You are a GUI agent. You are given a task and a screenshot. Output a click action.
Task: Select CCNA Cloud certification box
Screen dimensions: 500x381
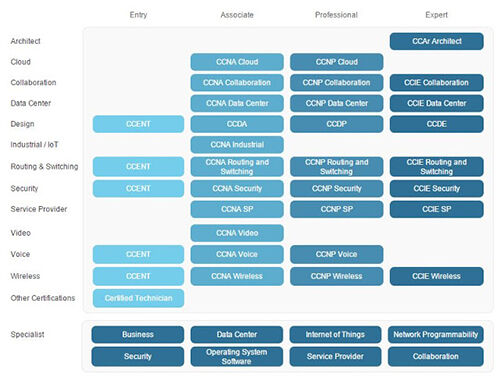coord(237,62)
